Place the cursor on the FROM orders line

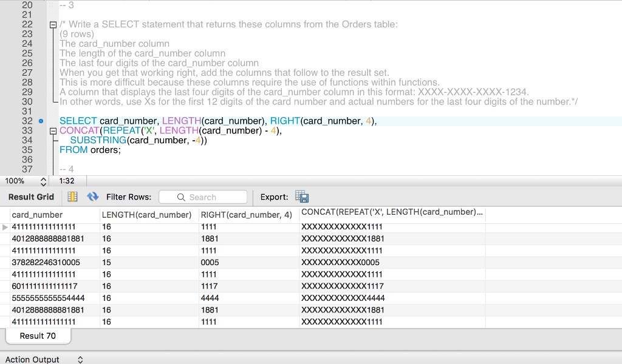point(90,150)
